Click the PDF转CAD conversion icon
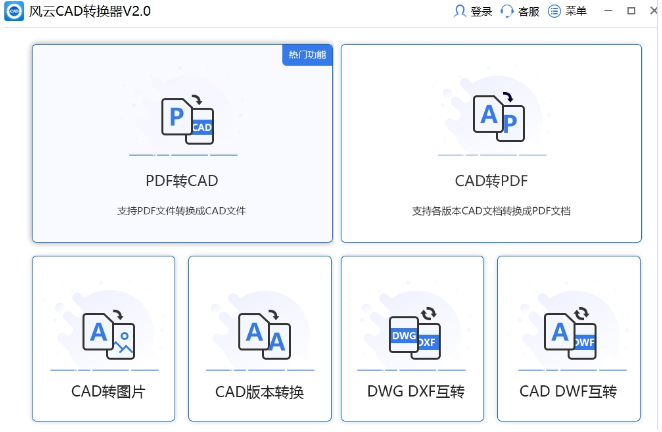 coord(188,120)
